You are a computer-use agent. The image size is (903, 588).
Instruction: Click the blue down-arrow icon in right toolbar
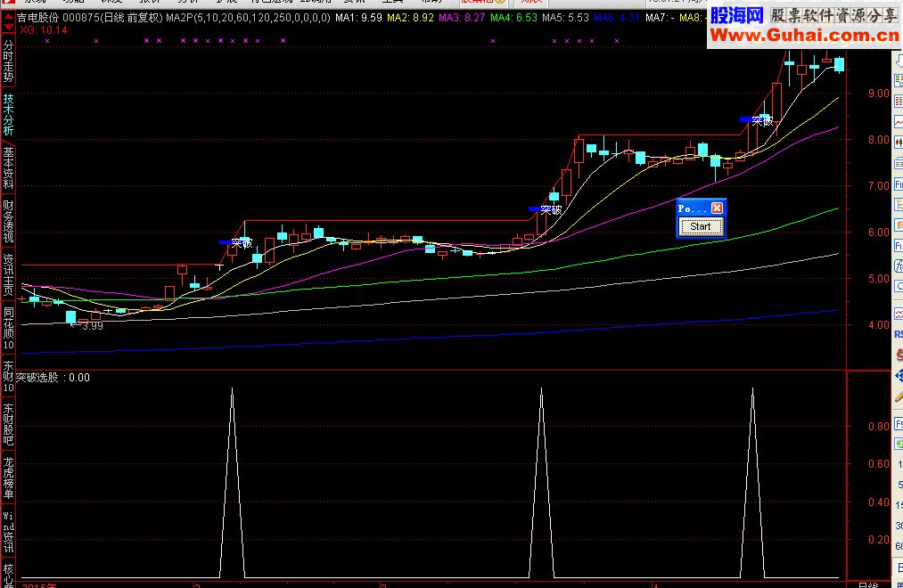pyautogui.click(x=898, y=60)
